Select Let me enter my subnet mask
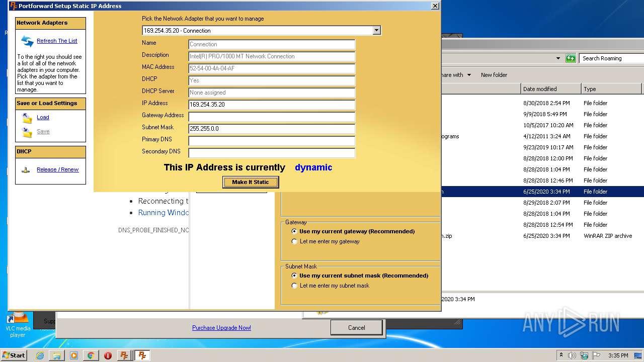This screenshot has height=362, width=644. [294, 286]
